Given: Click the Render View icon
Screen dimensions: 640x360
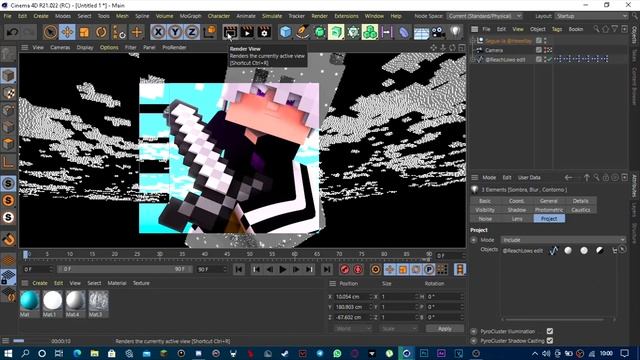Looking at the screenshot, I should point(230,32).
